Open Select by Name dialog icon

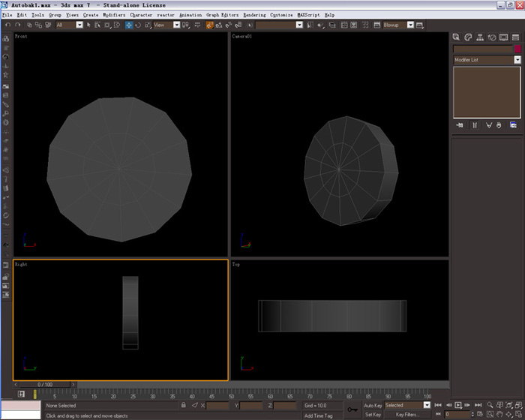point(97,25)
